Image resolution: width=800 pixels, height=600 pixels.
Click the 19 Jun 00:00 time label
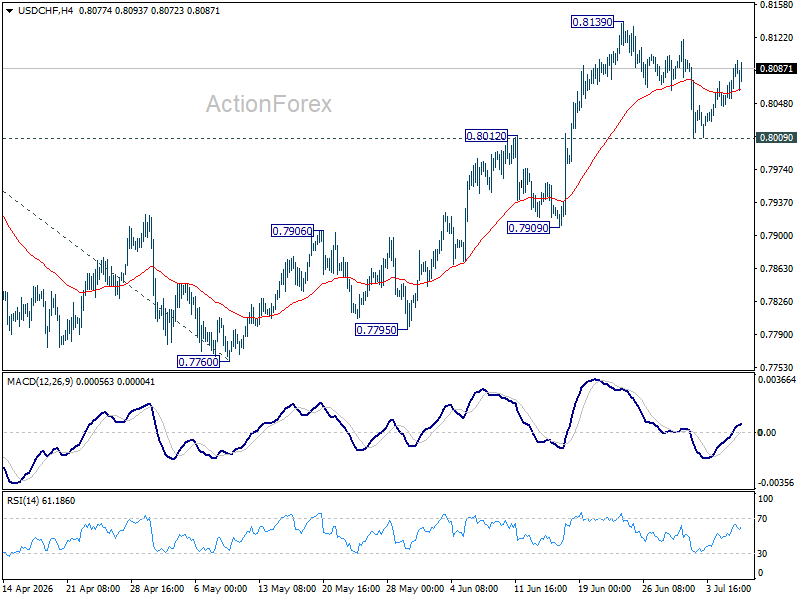pos(605,588)
